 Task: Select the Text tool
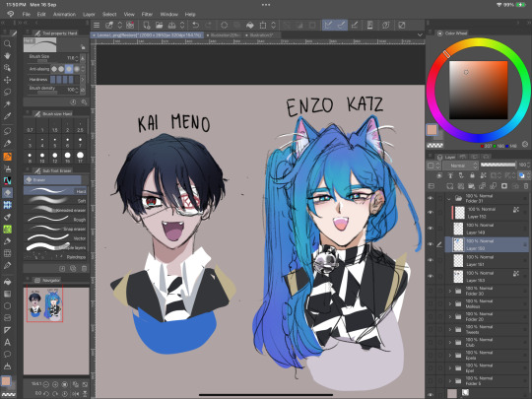click(7, 342)
